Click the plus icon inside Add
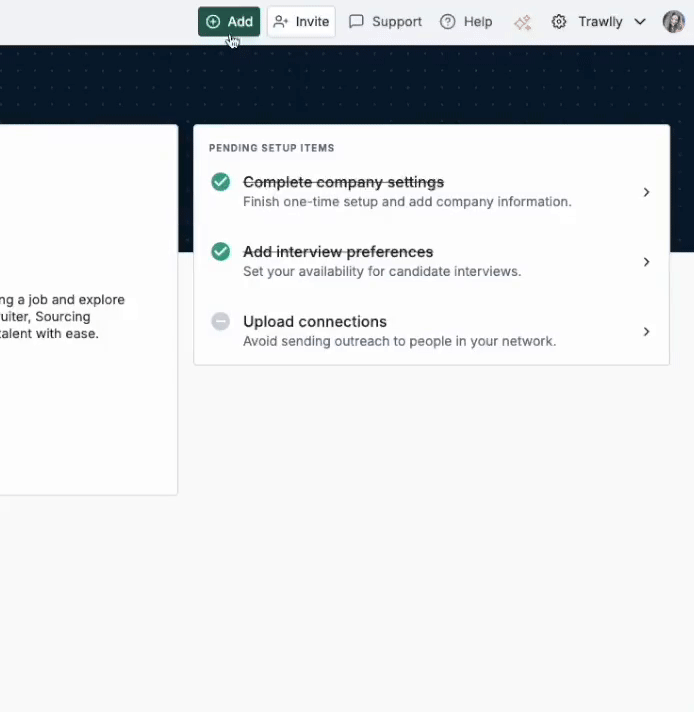694x712 pixels. pyautogui.click(x=213, y=22)
